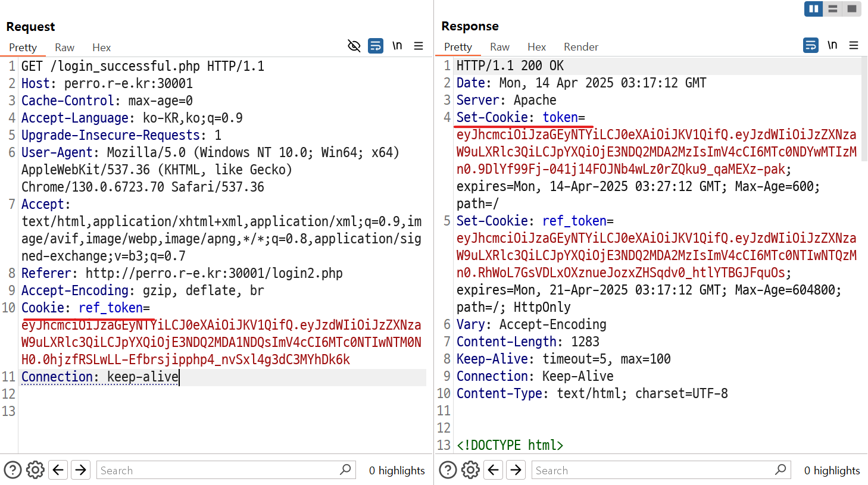Click Accept-Language header line
Viewport: 868px width, 485px height.
132,118
